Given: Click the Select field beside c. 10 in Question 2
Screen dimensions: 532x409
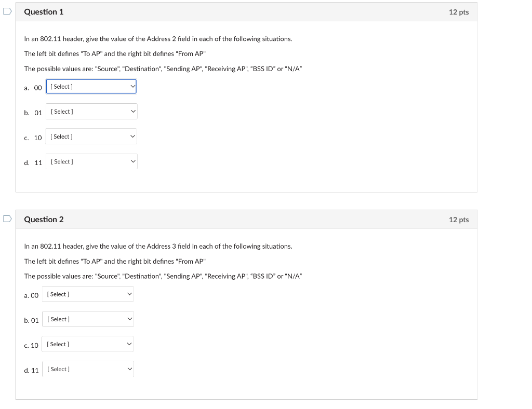Looking at the screenshot, I should tap(83, 344).
